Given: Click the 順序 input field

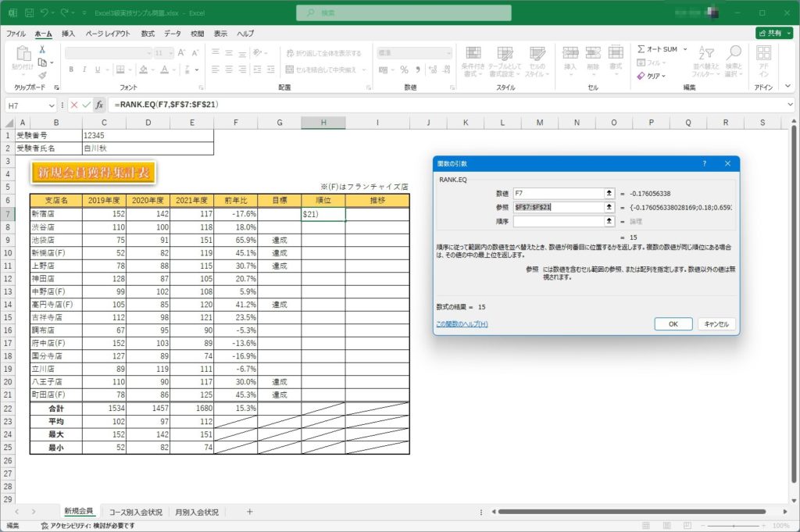Looking at the screenshot, I should coord(558,221).
